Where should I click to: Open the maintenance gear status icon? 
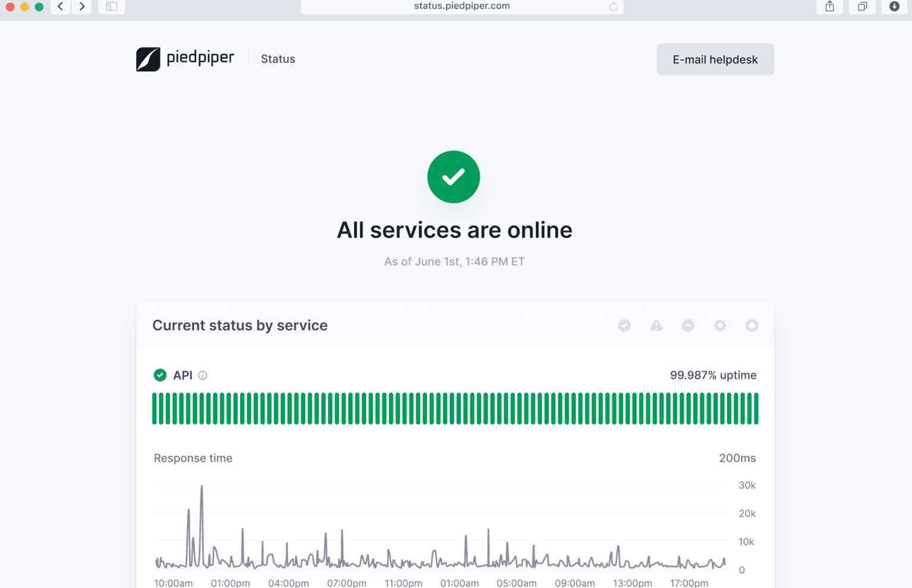pyautogui.click(x=720, y=325)
